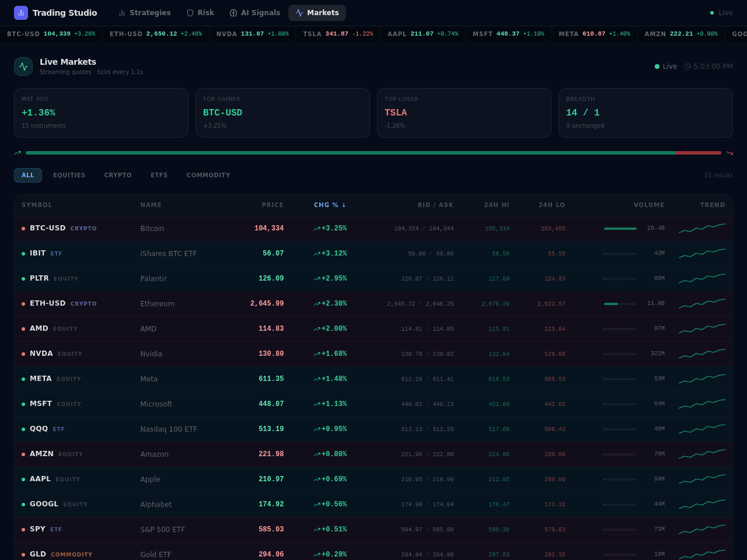This screenshot has height=560, width=747.
Task: Open the Strategies tab
Action: tap(144, 13)
